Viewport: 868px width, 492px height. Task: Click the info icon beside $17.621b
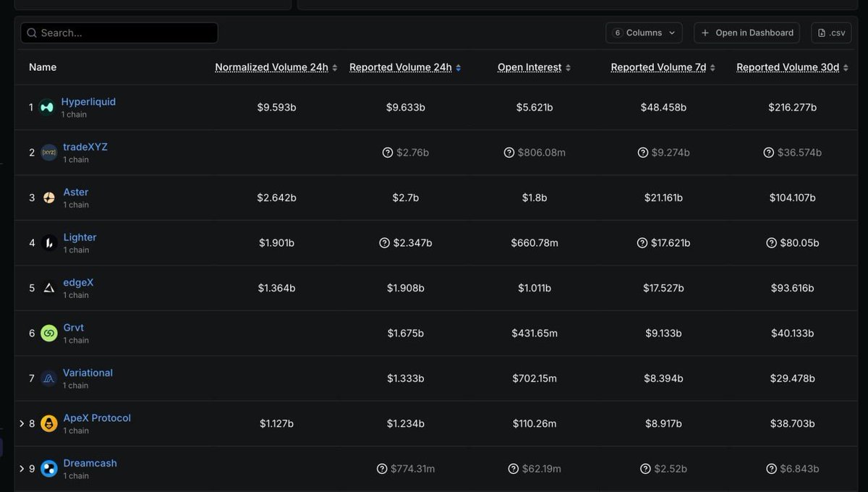pos(642,243)
